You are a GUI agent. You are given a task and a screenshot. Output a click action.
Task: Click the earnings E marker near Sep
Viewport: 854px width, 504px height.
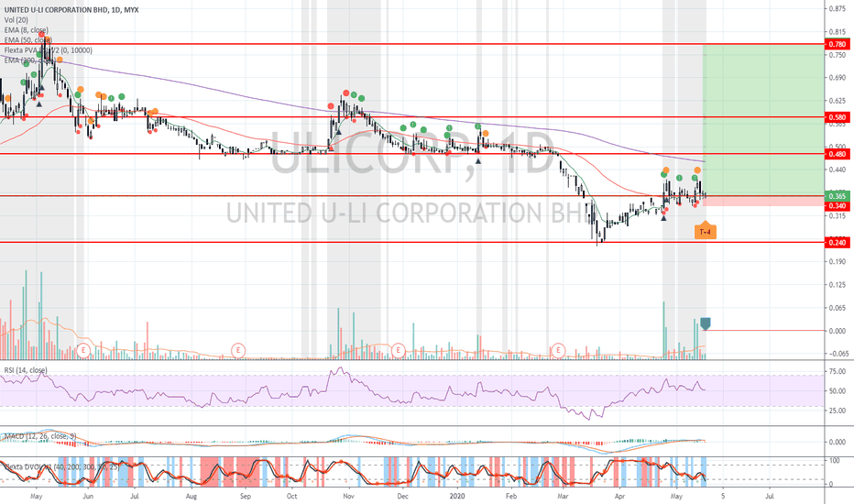tap(238, 350)
